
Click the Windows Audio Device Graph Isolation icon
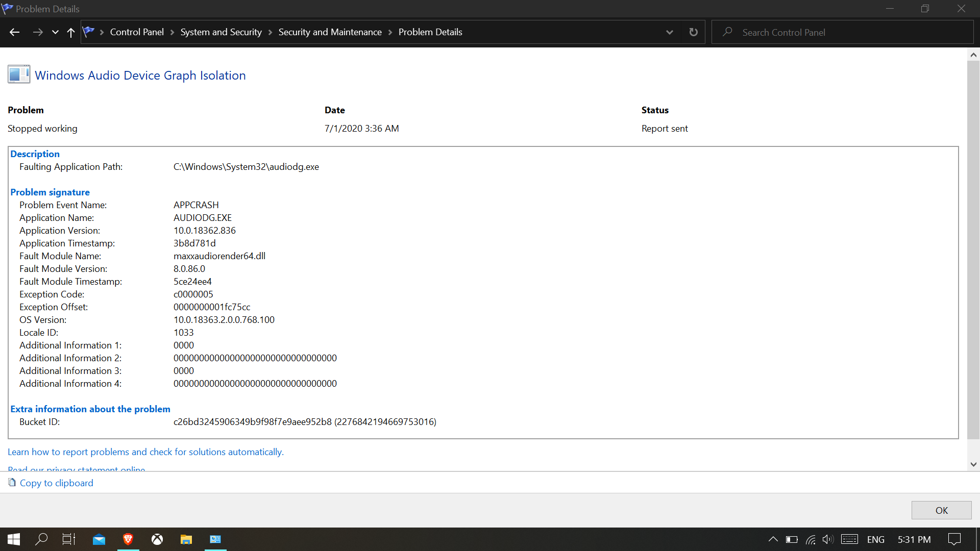click(x=19, y=74)
